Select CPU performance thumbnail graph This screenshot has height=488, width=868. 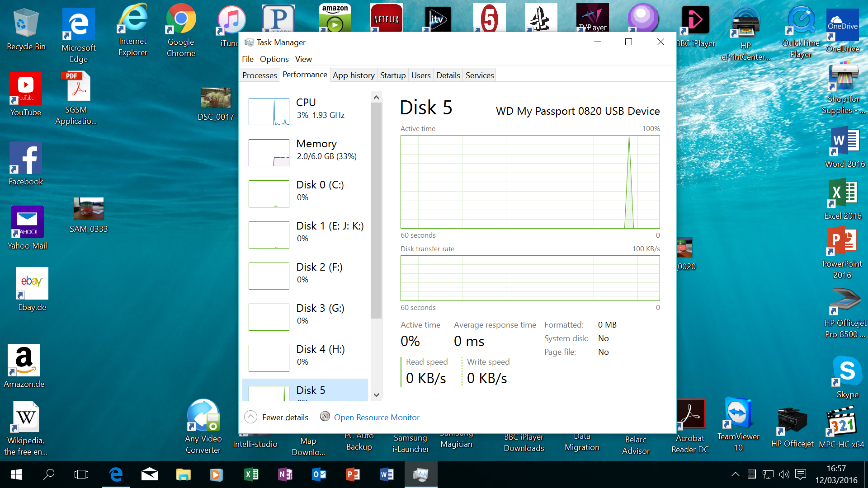[269, 112]
